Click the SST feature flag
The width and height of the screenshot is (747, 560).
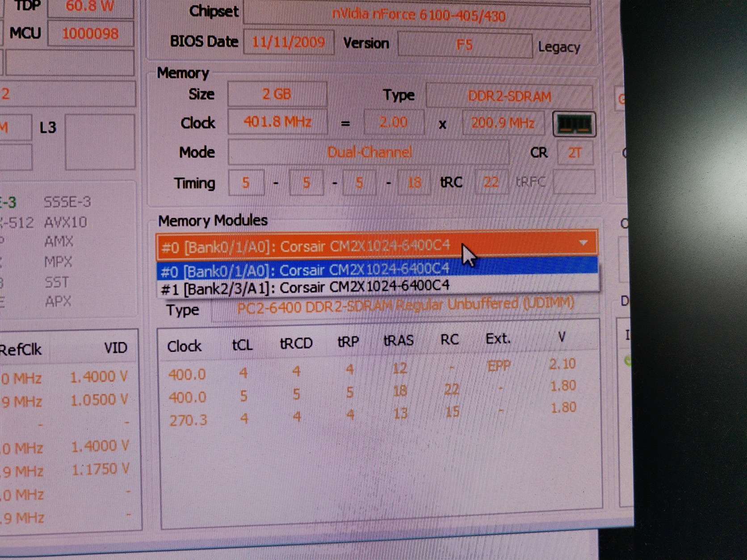pyautogui.click(x=57, y=282)
